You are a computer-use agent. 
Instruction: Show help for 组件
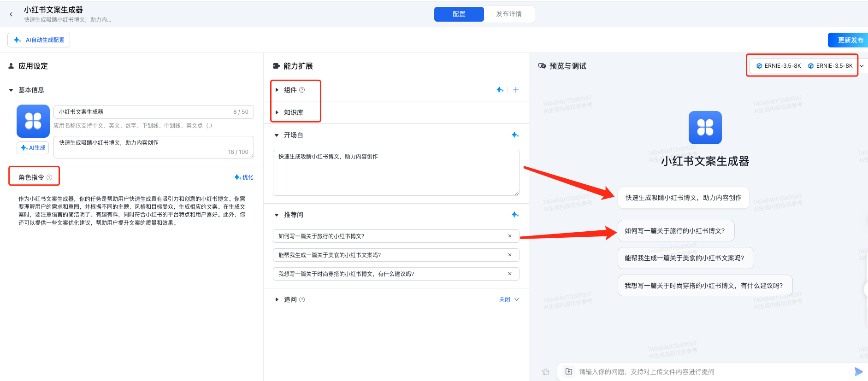[x=302, y=90]
